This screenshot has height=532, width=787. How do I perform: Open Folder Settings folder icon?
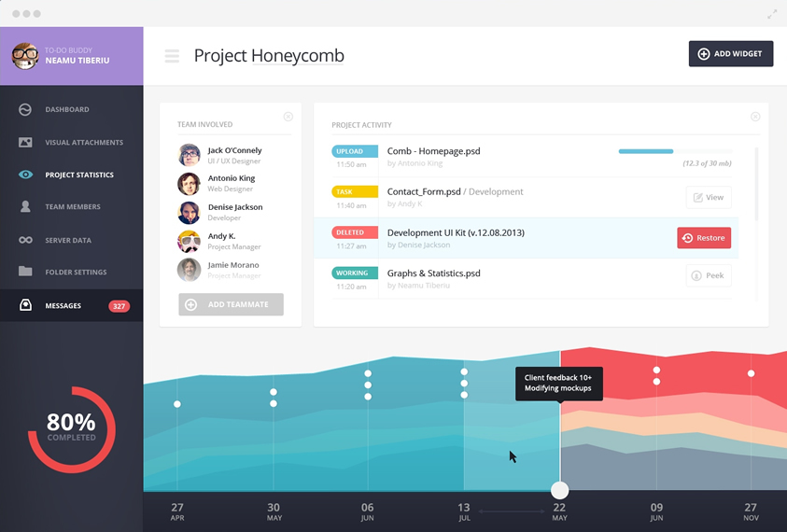25,272
